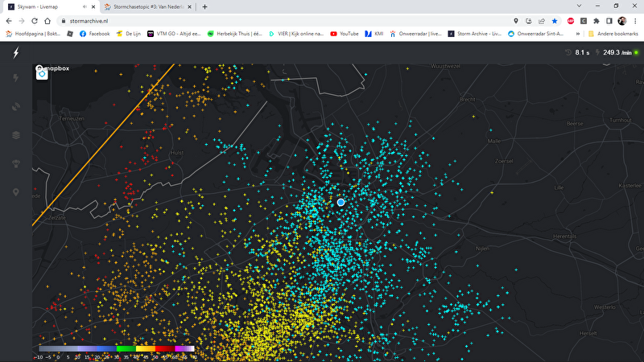
Task: Click the location permission icon in address bar
Action: coord(516,21)
